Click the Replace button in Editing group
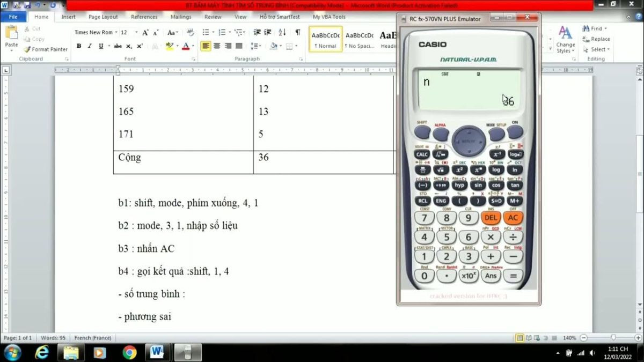 (x=596, y=39)
